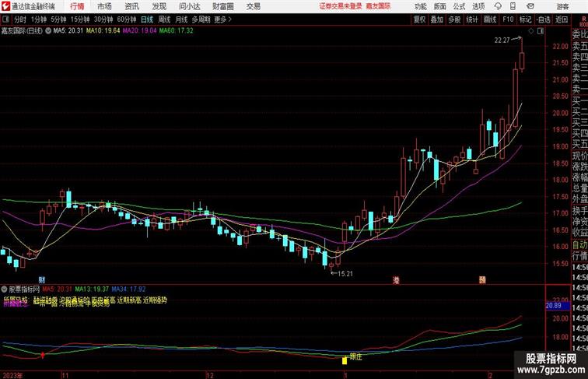Open the 交易 tab

[x=254, y=6]
